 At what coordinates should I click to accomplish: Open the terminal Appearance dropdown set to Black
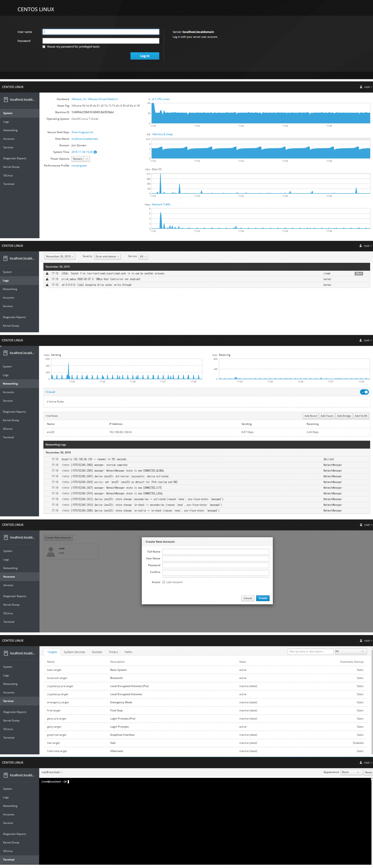click(x=350, y=772)
